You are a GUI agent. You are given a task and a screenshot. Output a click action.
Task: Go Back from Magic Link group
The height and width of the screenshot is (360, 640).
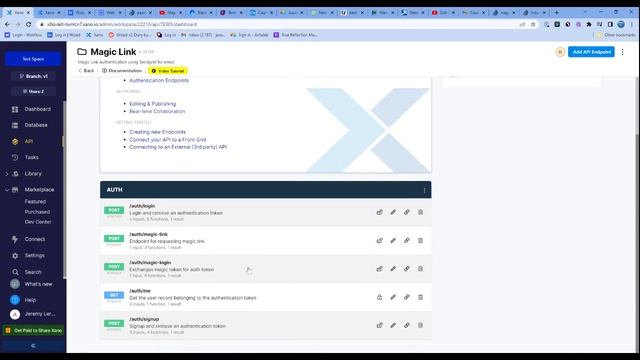click(x=86, y=71)
